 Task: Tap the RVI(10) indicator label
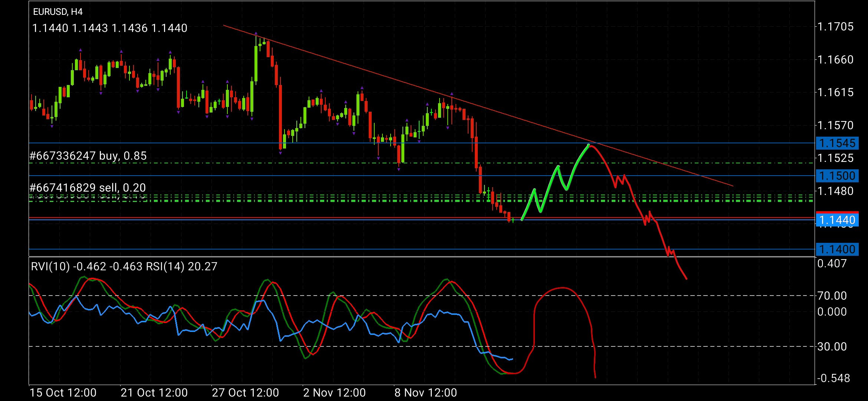coord(50,267)
